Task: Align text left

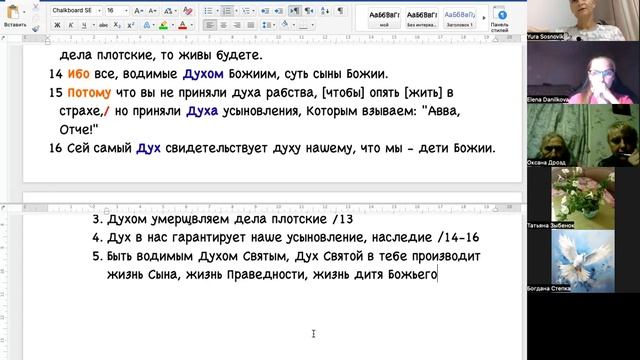Action: [210, 25]
